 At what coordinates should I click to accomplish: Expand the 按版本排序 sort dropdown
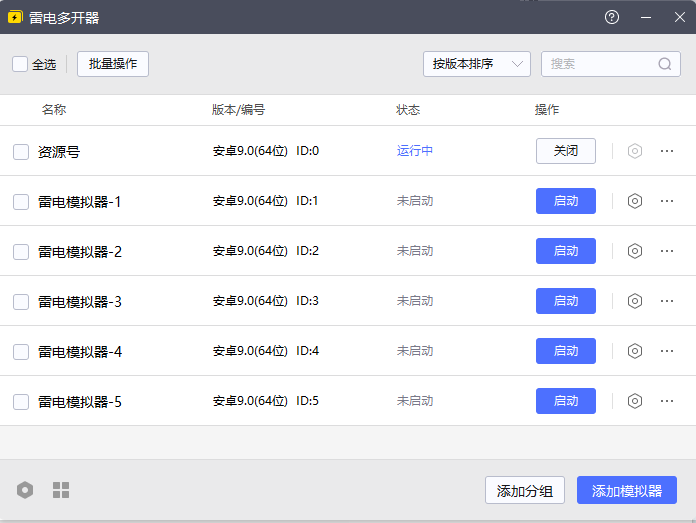click(x=476, y=64)
